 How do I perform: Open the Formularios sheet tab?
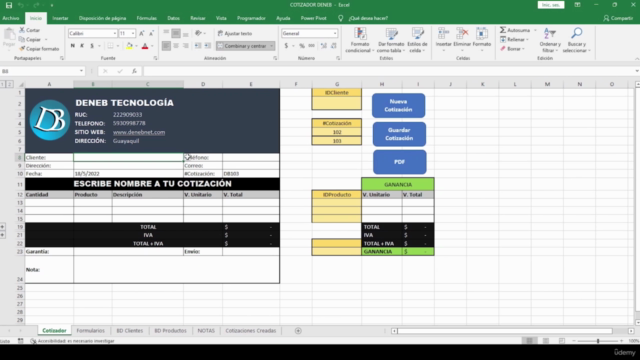click(91, 331)
